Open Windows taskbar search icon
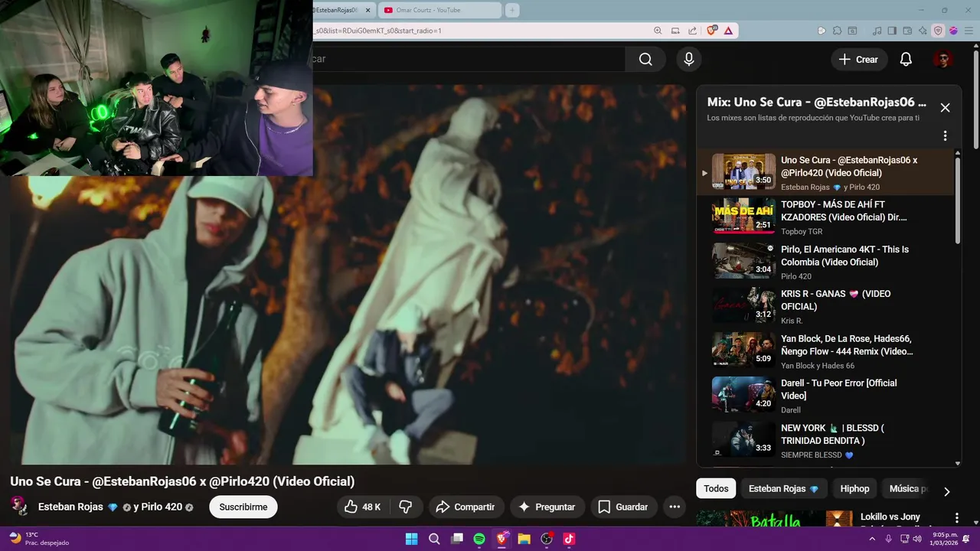The width and height of the screenshot is (980, 551). [x=434, y=539]
